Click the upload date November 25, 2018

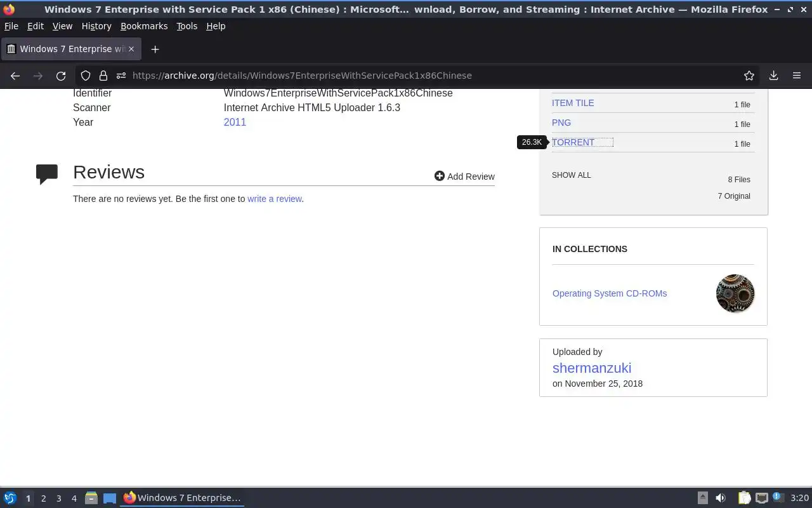click(603, 384)
